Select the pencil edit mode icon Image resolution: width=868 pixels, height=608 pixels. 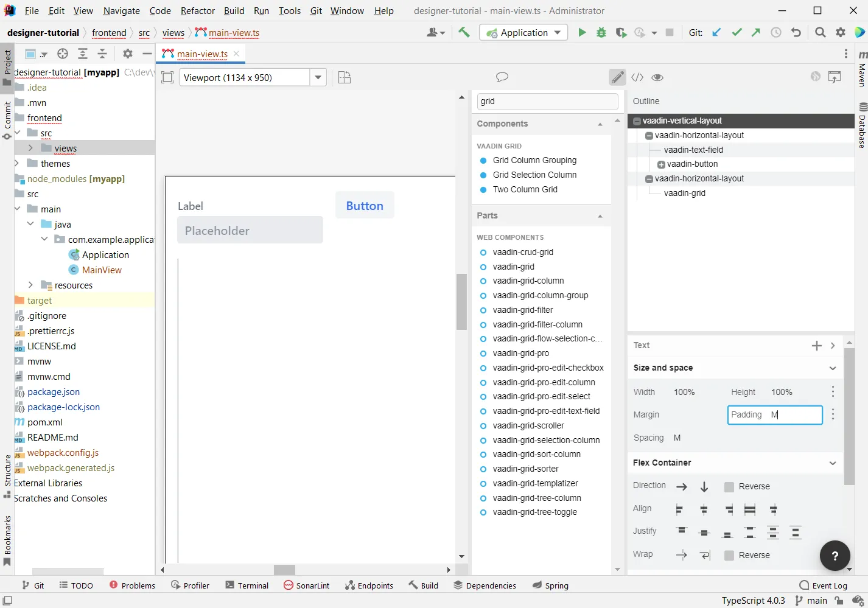pyautogui.click(x=617, y=77)
